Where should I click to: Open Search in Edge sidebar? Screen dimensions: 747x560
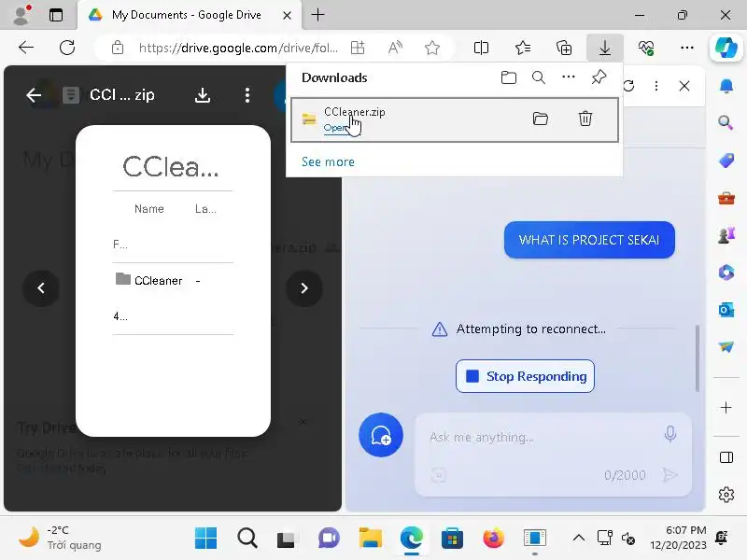726,123
